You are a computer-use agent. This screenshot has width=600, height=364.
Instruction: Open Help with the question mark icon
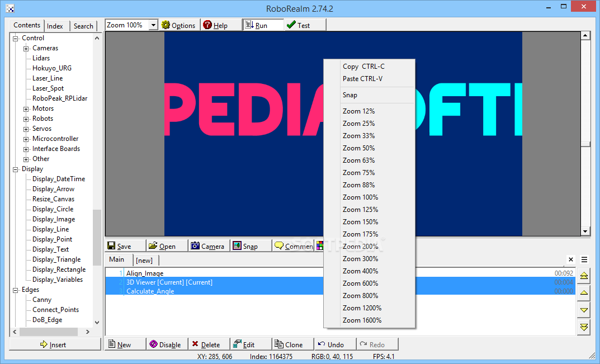tap(221, 25)
